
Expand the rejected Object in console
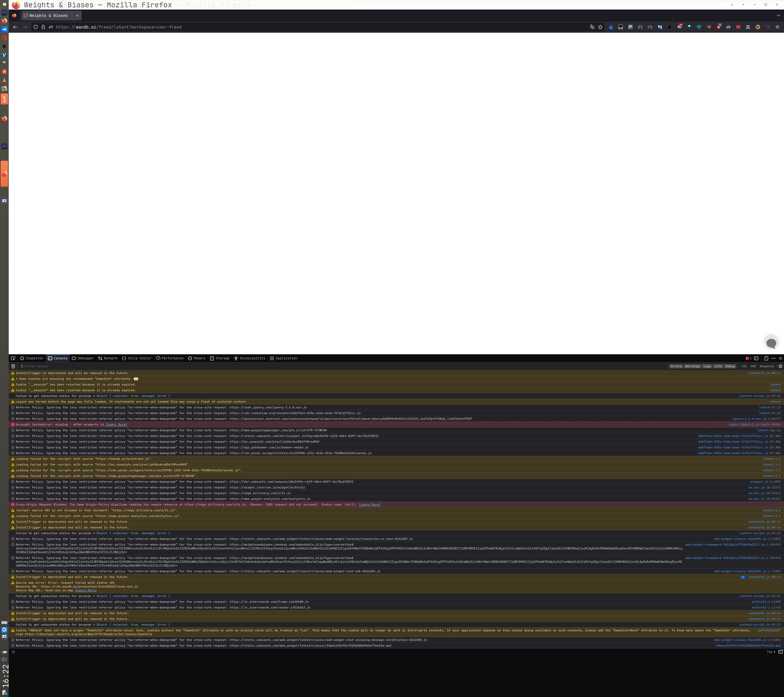(94, 396)
